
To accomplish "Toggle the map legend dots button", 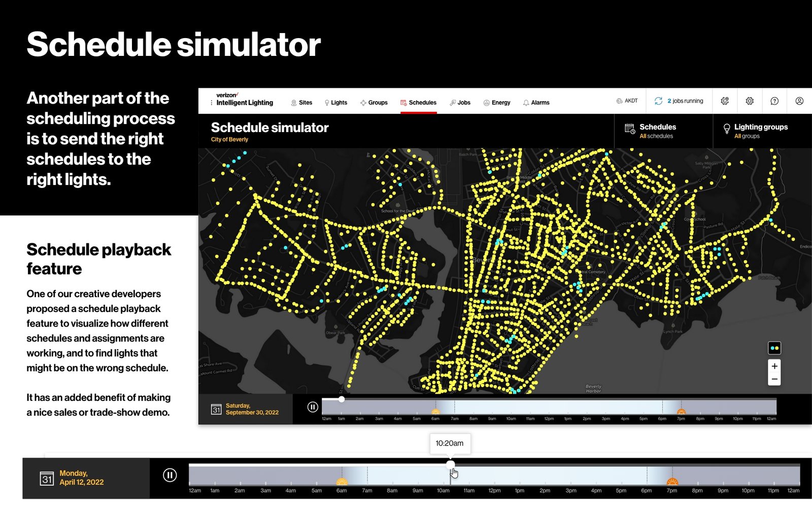I will click(774, 348).
